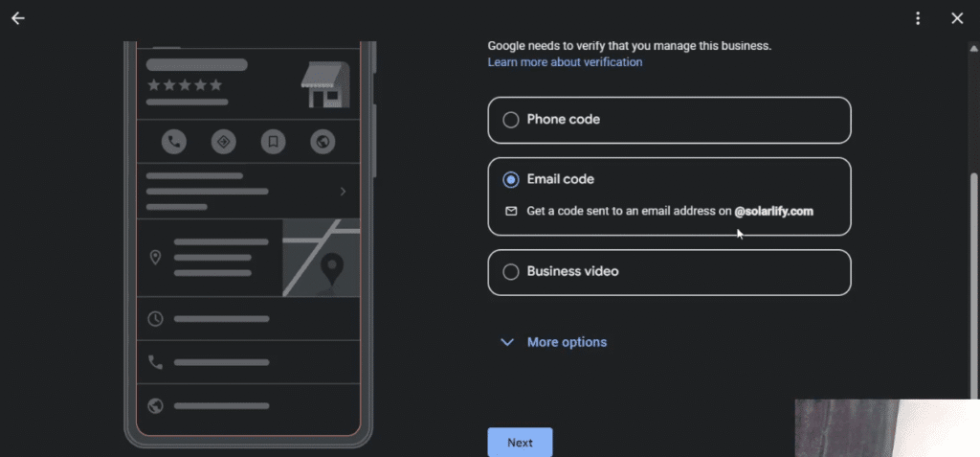Close the verification dialog with X
The image size is (980, 457).
(x=957, y=18)
